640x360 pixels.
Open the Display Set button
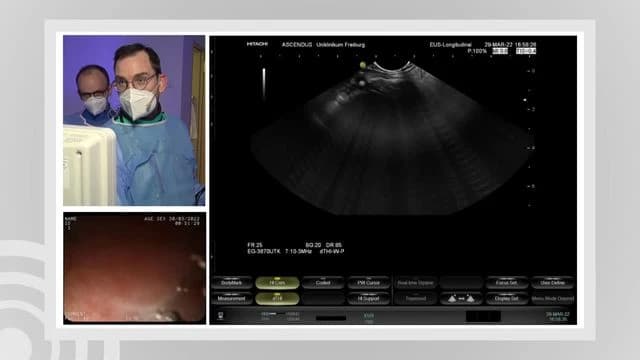tap(507, 298)
